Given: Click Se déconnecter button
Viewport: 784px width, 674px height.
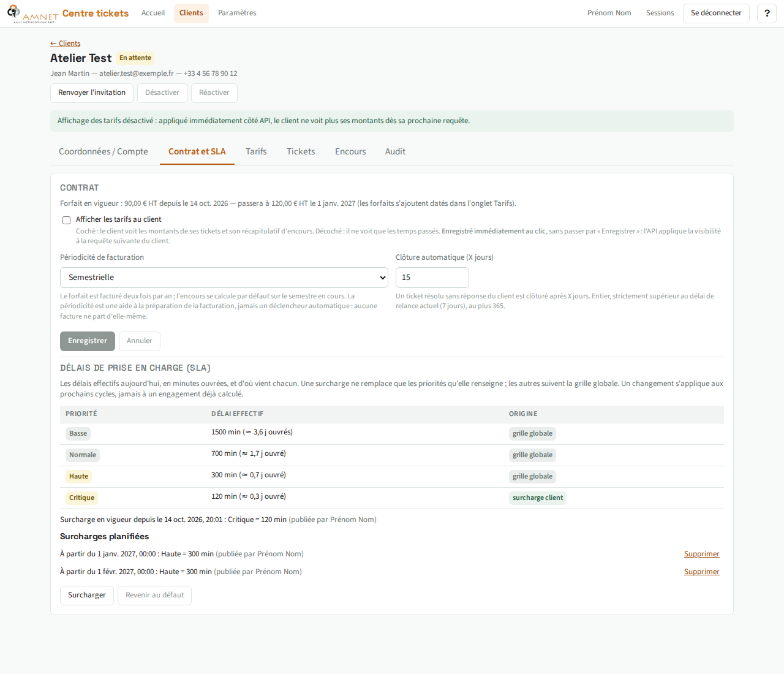Looking at the screenshot, I should (716, 13).
